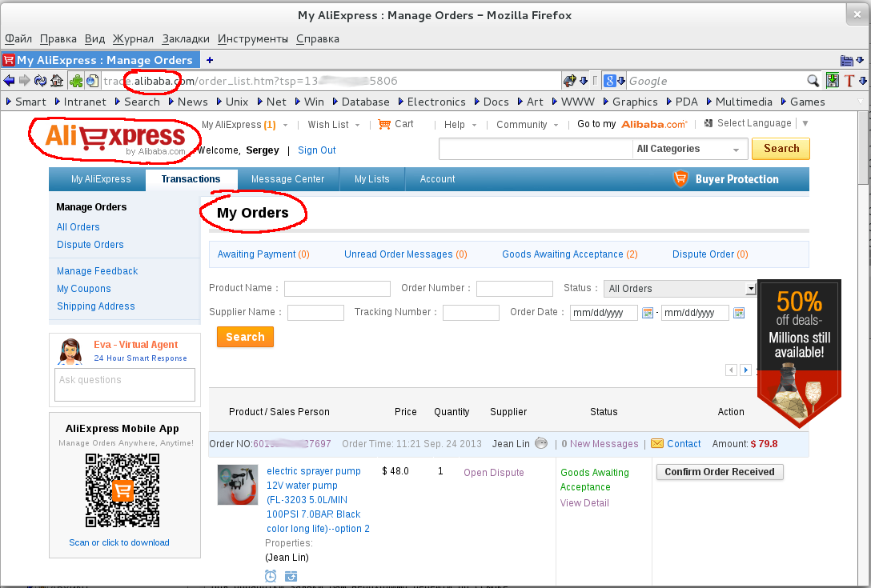Click Confirm Order Received button

pyautogui.click(x=720, y=472)
